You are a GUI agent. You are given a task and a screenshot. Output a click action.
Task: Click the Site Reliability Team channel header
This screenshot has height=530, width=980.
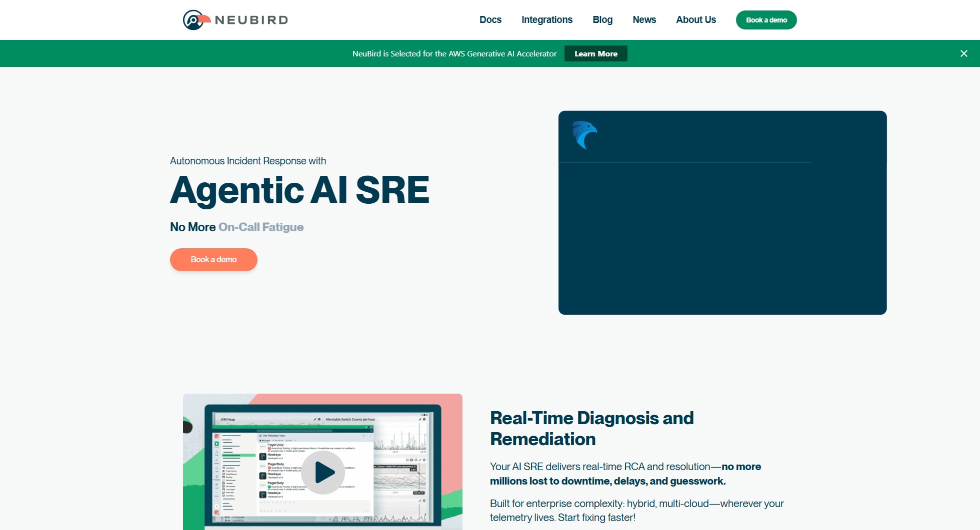[x=274, y=436]
